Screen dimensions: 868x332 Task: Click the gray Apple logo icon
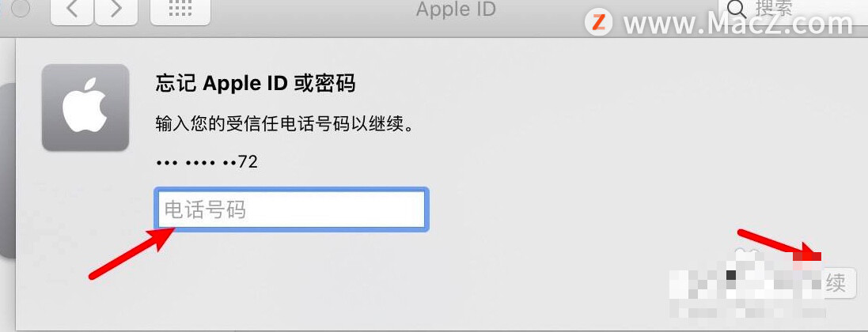click(x=85, y=108)
